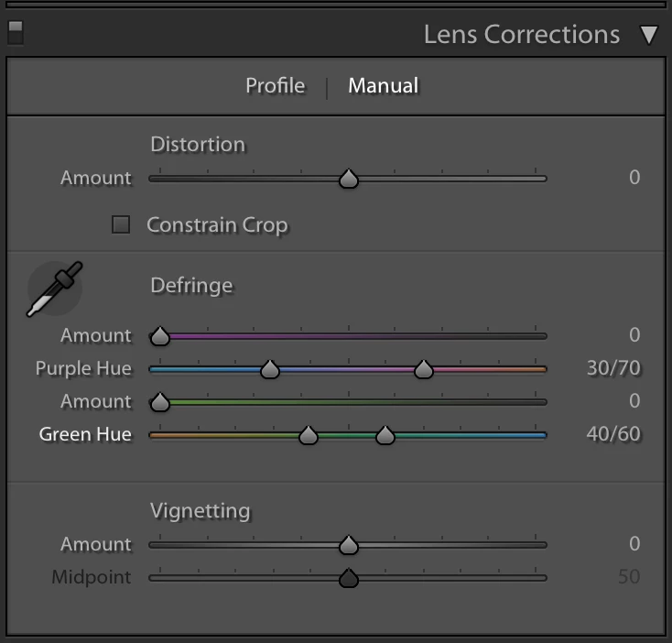Click the right Purple Hue slider handle
Screen dimensions: 672x643
[x=423, y=369]
